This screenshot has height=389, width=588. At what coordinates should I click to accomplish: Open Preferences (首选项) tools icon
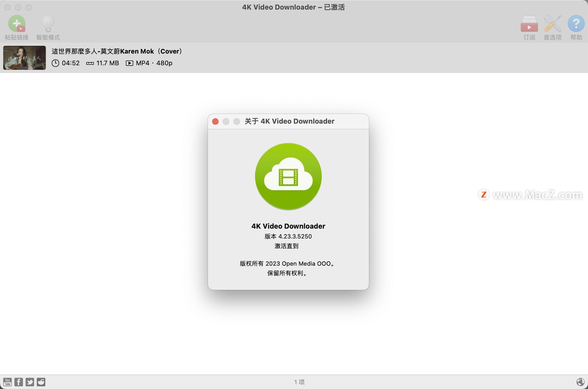(x=552, y=24)
